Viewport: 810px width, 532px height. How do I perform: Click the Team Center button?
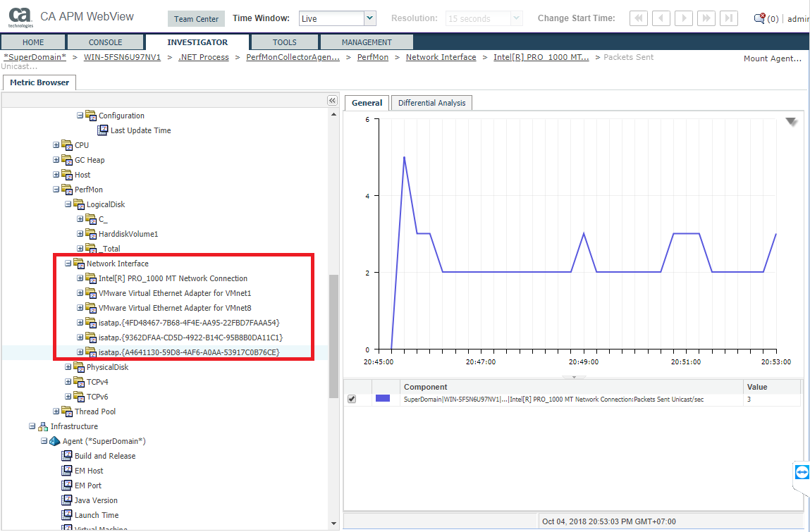tap(196, 18)
